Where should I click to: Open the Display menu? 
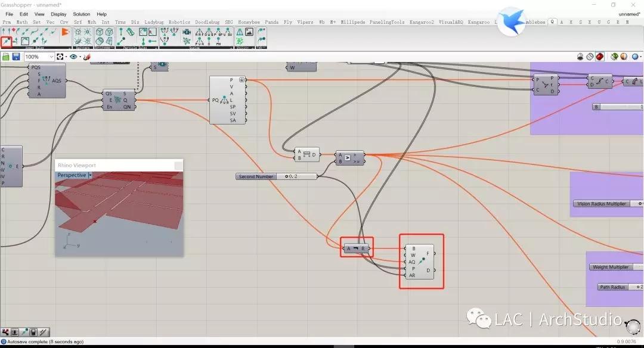(x=58, y=14)
